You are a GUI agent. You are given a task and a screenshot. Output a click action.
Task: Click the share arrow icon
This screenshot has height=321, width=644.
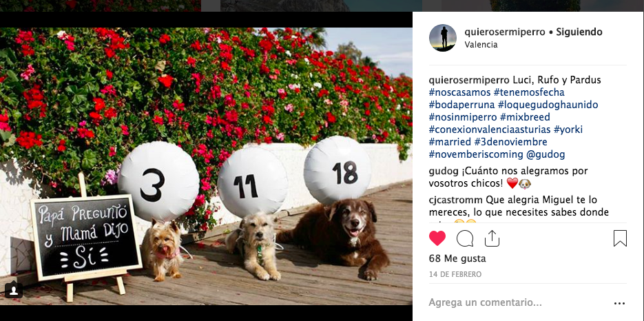click(x=492, y=238)
